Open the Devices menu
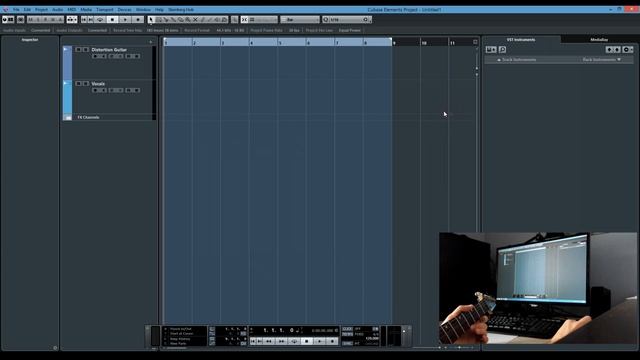Viewport: 640px width, 360px height. pos(124,9)
